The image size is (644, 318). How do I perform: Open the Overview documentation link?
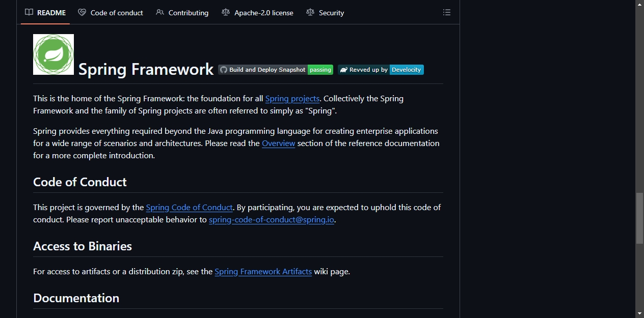pos(279,143)
